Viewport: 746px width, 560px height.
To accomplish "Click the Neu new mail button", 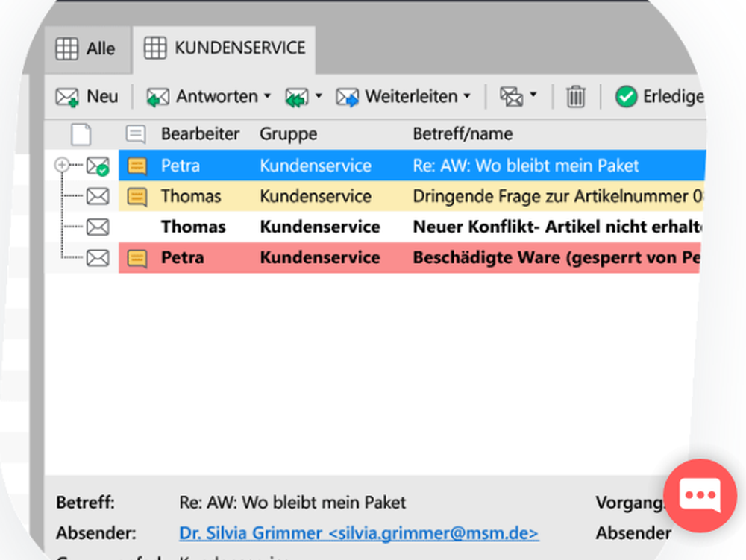I will 87,96.
